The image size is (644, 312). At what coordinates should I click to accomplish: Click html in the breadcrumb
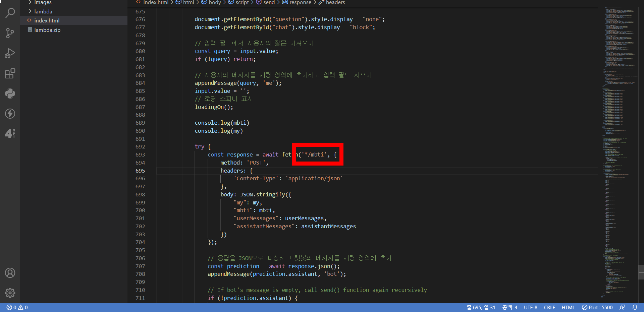[x=189, y=2]
